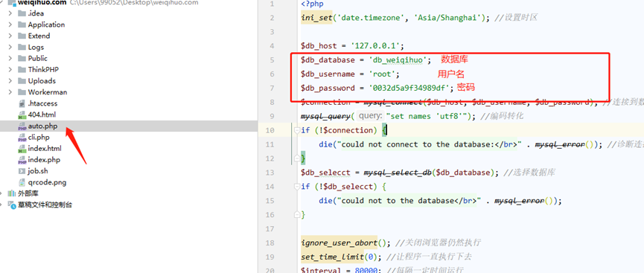The height and width of the screenshot is (273, 644).
Task: Expand the 外部库 node
Action: click(2, 193)
